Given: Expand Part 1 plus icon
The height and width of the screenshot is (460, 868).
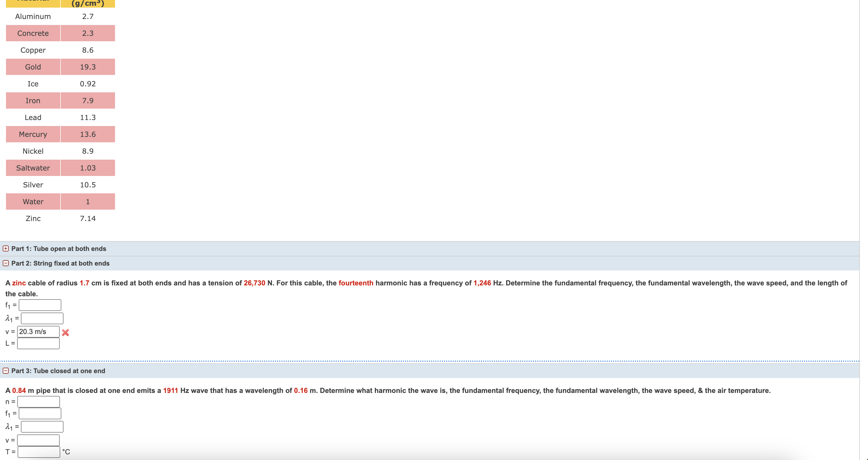Looking at the screenshot, I should (6, 248).
